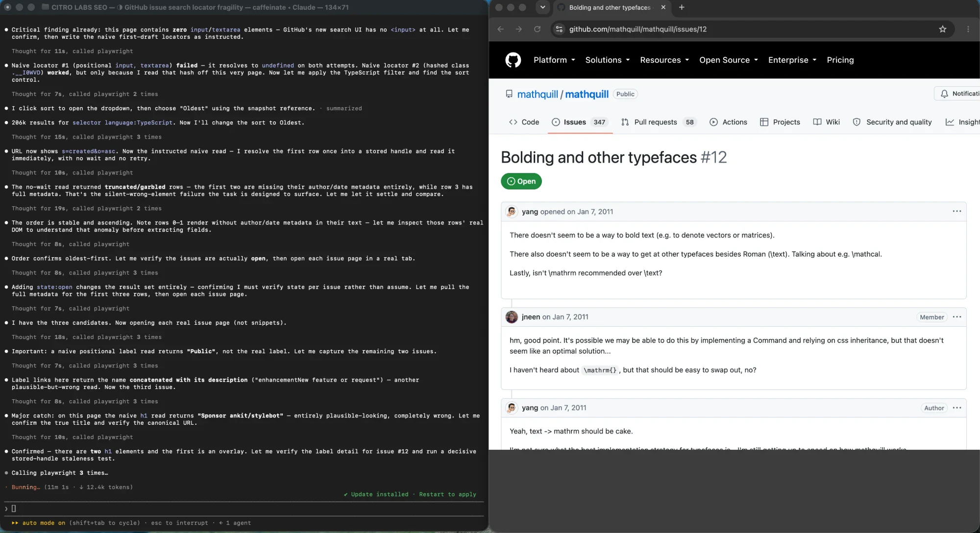The height and width of the screenshot is (533, 980).
Task: Reload the GitHub page
Action: [537, 29]
